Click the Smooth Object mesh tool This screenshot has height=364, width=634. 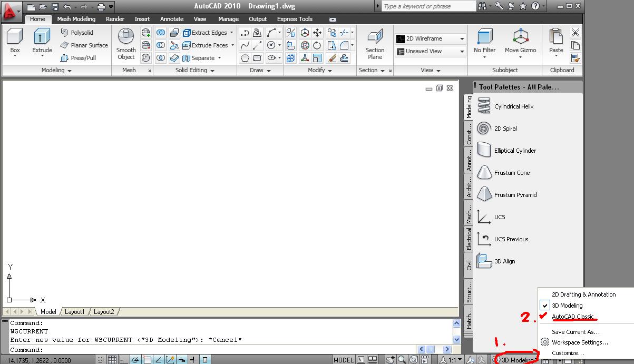126,44
